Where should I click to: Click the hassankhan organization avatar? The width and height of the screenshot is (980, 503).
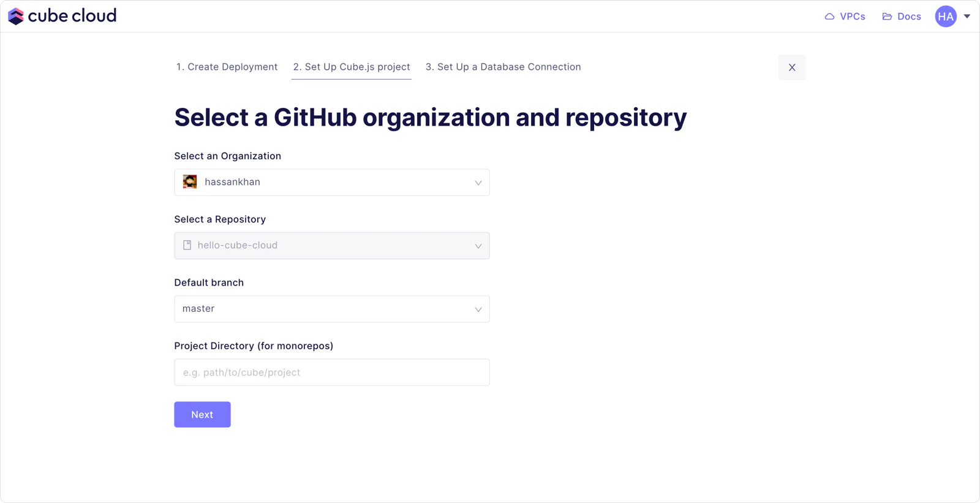tap(190, 182)
